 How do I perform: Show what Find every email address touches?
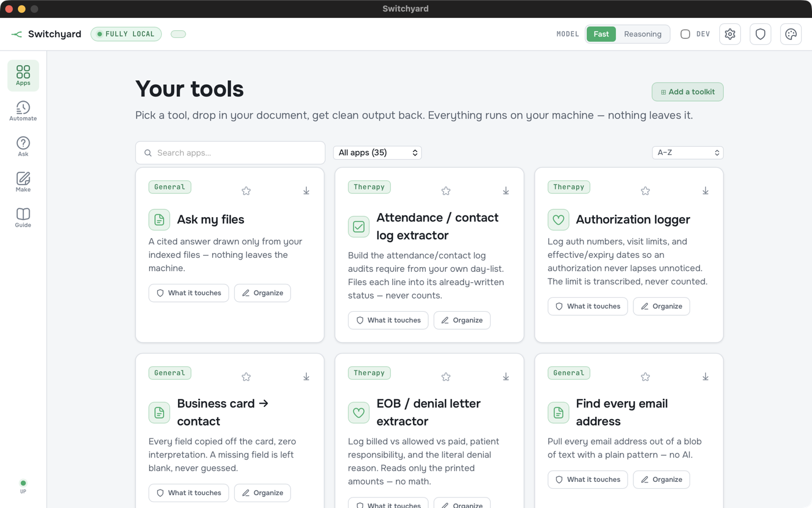coord(588,480)
